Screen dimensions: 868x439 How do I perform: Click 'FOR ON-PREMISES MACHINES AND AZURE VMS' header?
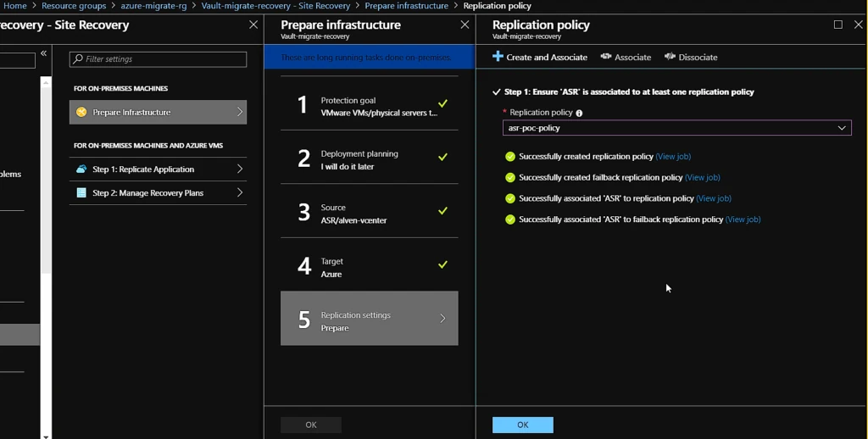coord(148,146)
